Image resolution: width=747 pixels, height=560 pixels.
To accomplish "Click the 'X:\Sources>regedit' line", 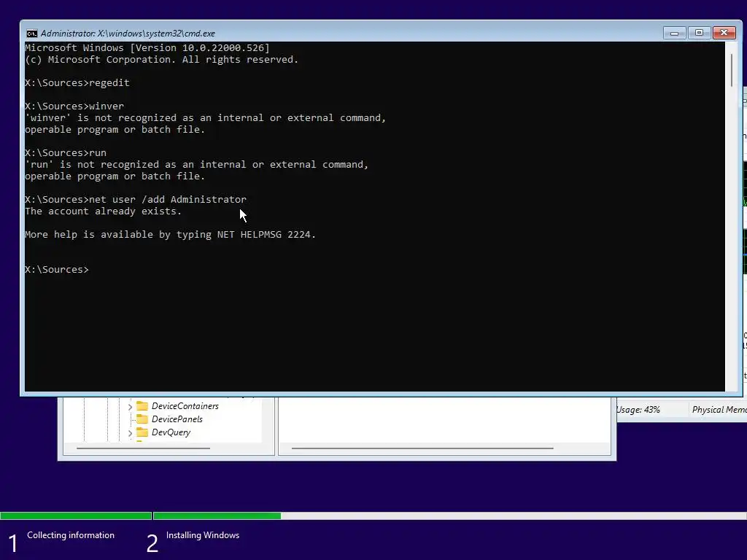I will (77, 83).
